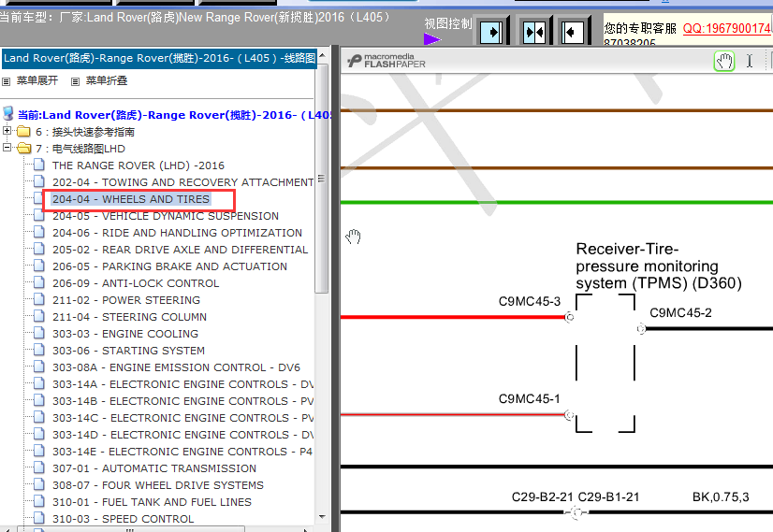Expand the 6：接头快速参考指南 tree node
773x532 pixels.
(7, 131)
